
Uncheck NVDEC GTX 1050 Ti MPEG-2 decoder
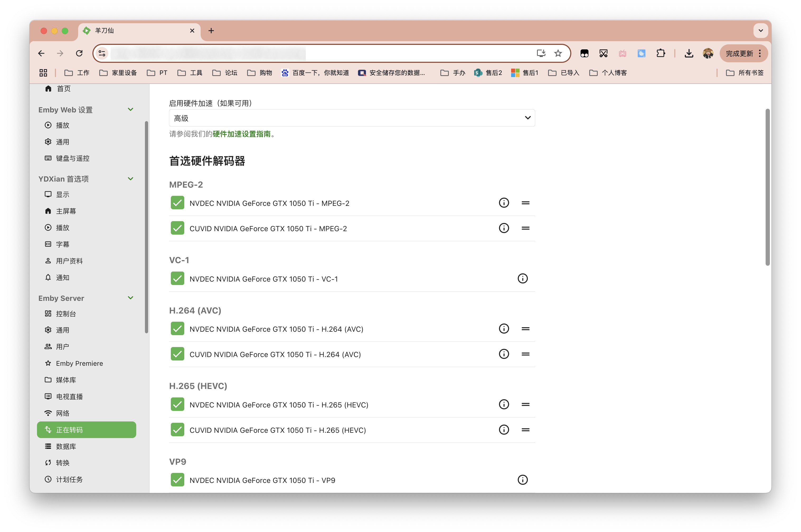click(x=177, y=203)
